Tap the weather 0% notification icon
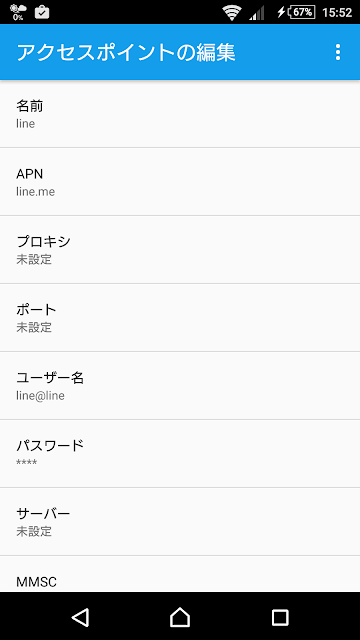 pos(18,12)
